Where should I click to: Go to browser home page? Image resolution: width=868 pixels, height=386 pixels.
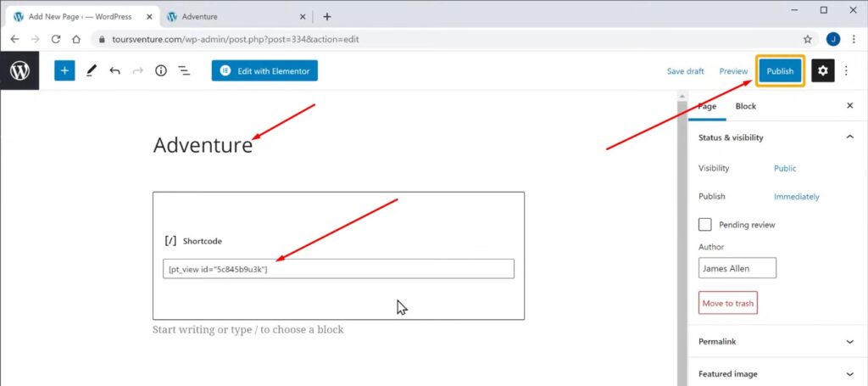[x=76, y=39]
